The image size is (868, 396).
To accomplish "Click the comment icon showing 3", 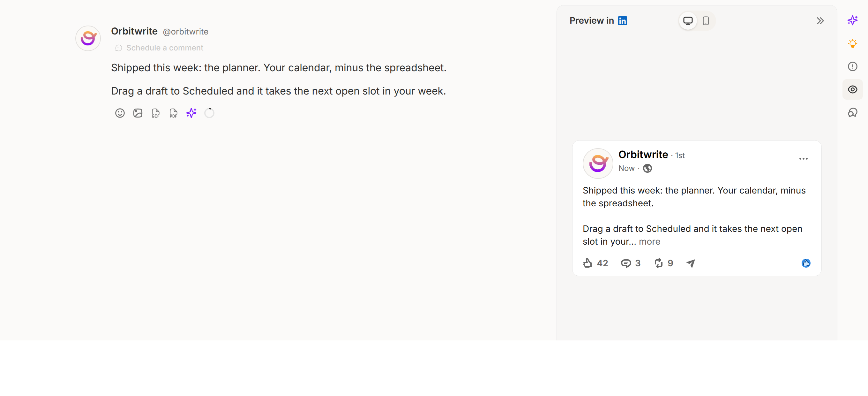I will pyautogui.click(x=631, y=263).
